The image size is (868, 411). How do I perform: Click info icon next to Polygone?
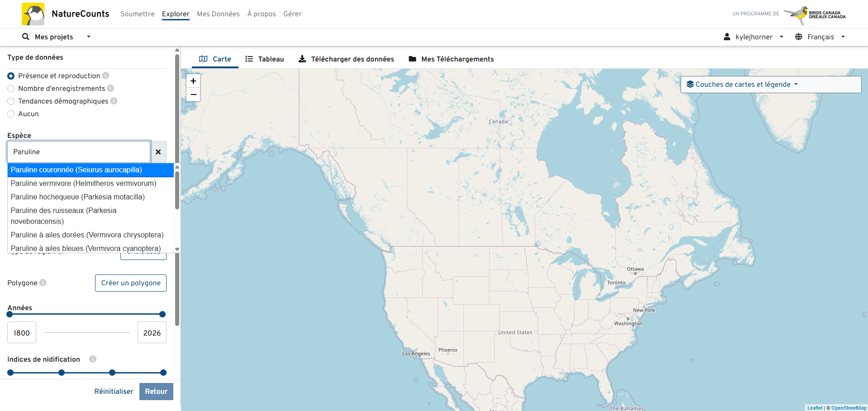[x=43, y=283]
